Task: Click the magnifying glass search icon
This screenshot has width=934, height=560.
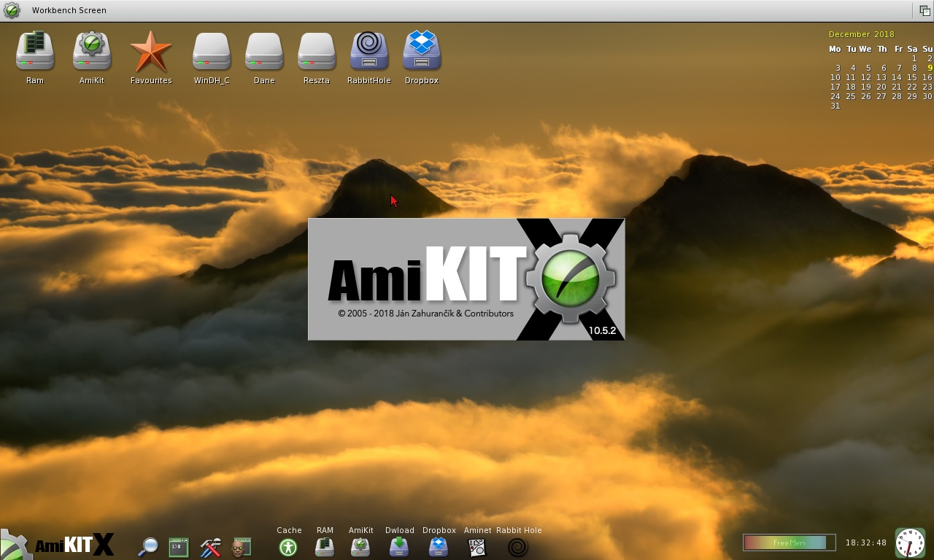Action: pos(148,546)
